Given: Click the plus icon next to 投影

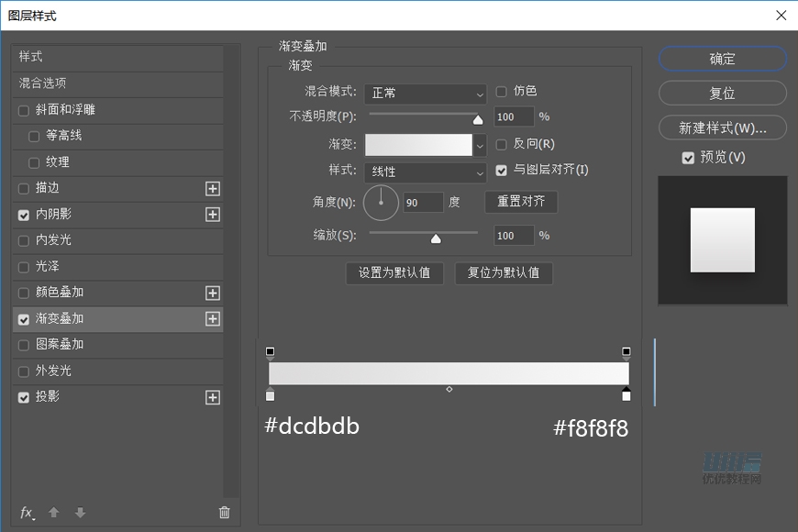Looking at the screenshot, I should point(213,397).
